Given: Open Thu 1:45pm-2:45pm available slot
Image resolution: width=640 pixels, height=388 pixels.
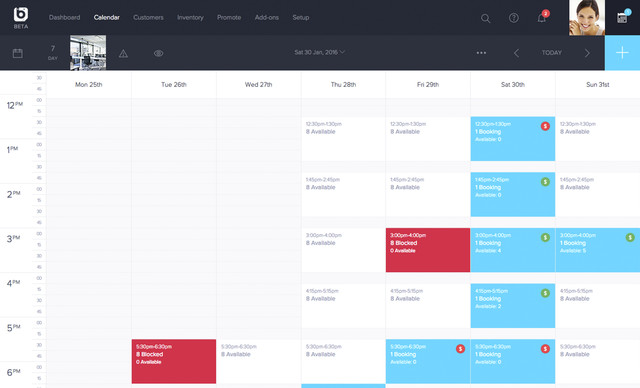Looking at the screenshot, I should [343, 195].
